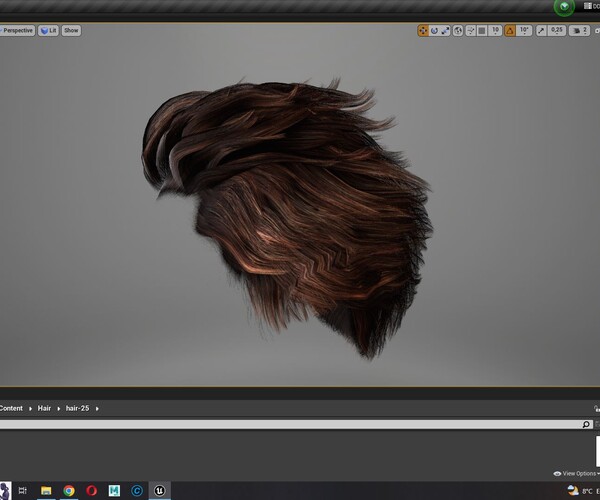Open the blue C app on taskbar

point(137,490)
